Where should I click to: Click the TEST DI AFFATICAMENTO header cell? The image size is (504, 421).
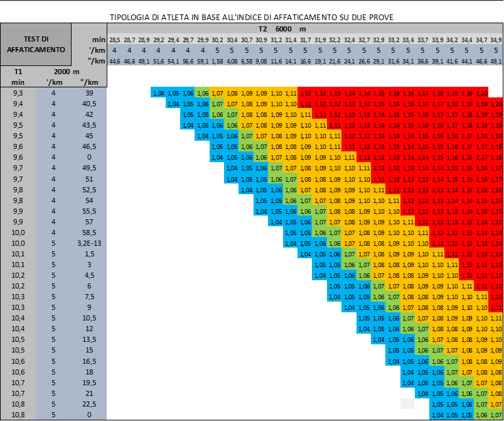[x=36, y=45]
